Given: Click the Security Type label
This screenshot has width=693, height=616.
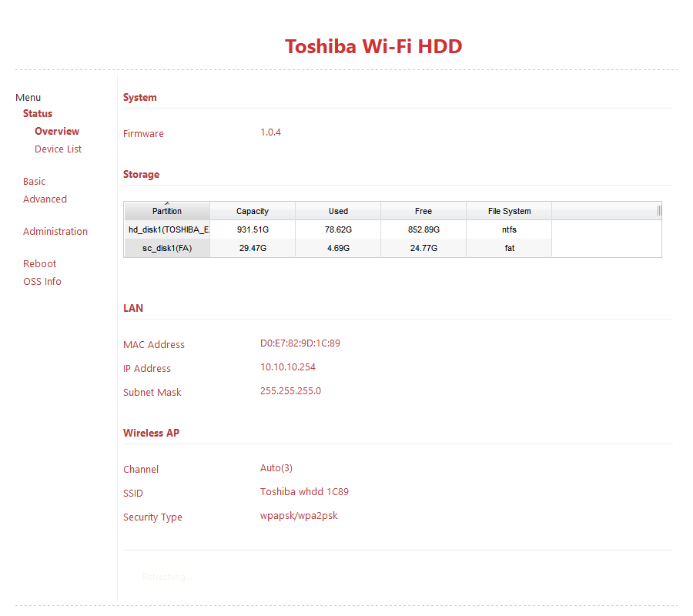Looking at the screenshot, I should [x=152, y=517].
